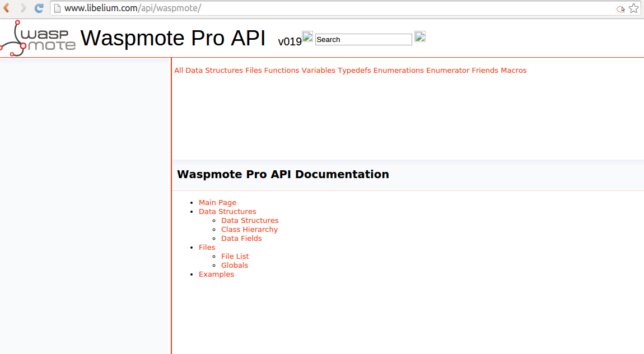Open the Main Page link

point(217,202)
